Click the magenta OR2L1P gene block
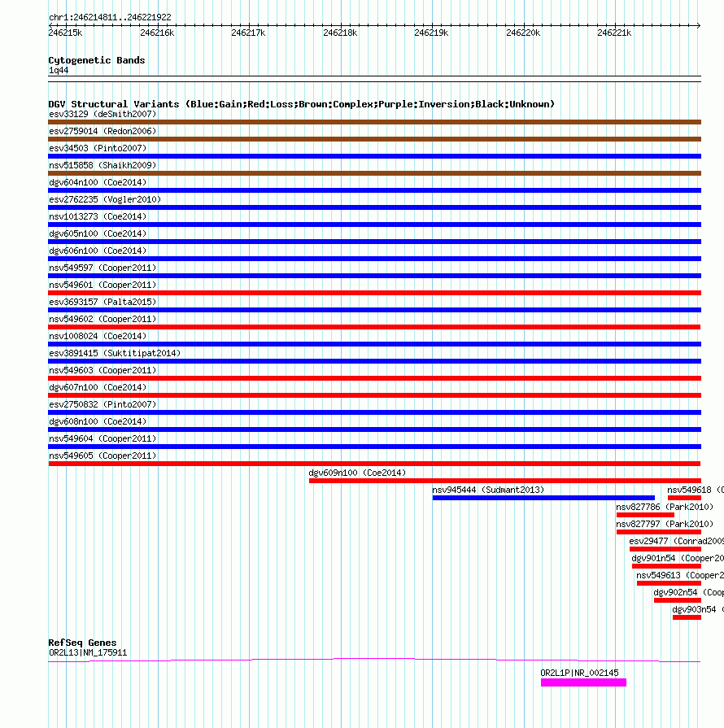724x728 pixels. (583, 682)
